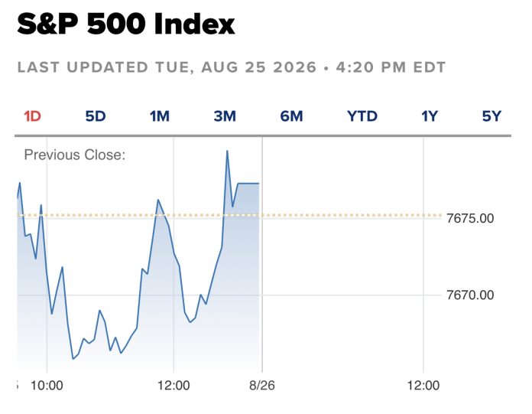View the 1Y price history
This screenshot has height=414, width=532.
coord(430,116)
